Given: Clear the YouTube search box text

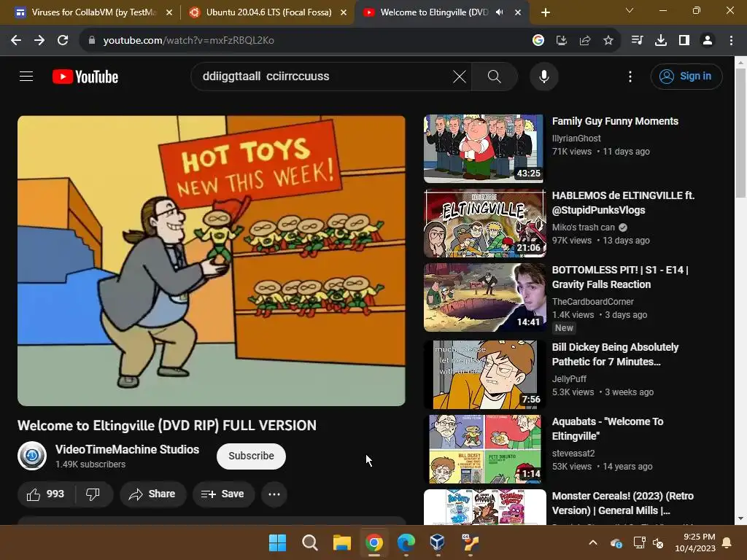Looking at the screenshot, I should [460, 77].
